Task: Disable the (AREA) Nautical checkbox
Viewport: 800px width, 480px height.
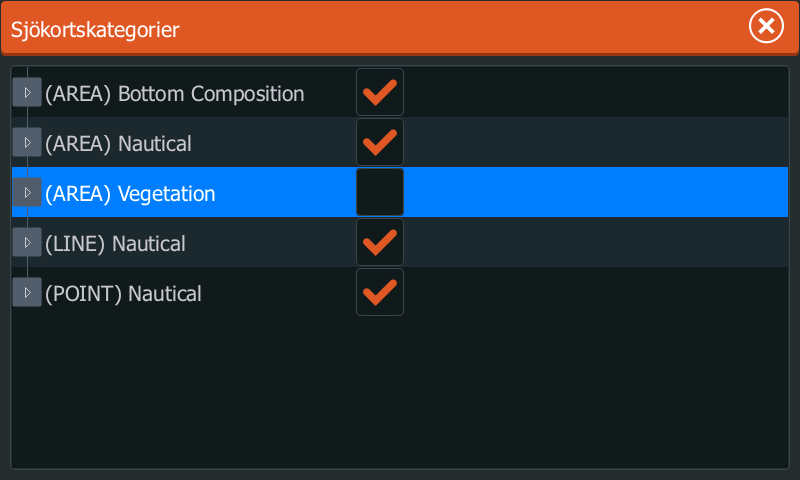Action: (380, 142)
